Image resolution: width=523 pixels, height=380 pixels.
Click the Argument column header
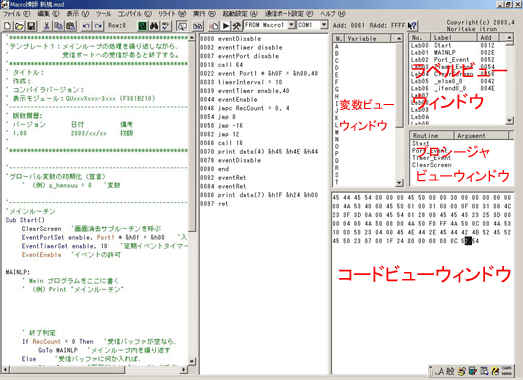[x=481, y=135]
